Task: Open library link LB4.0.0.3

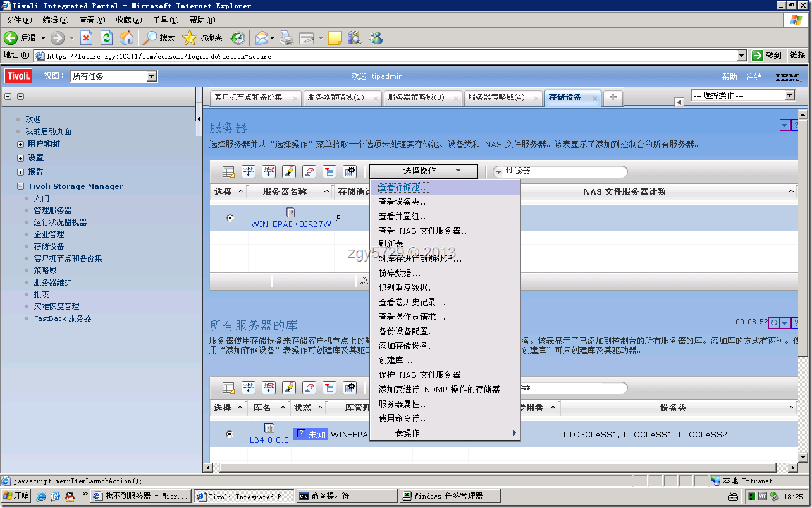Action: pyautogui.click(x=269, y=440)
